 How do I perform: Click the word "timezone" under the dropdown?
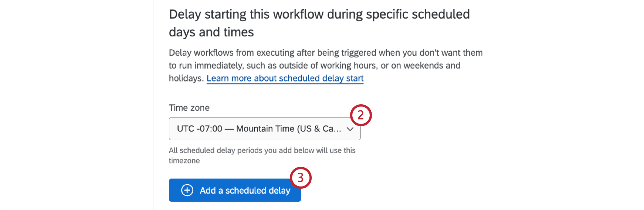pyautogui.click(x=184, y=161)
